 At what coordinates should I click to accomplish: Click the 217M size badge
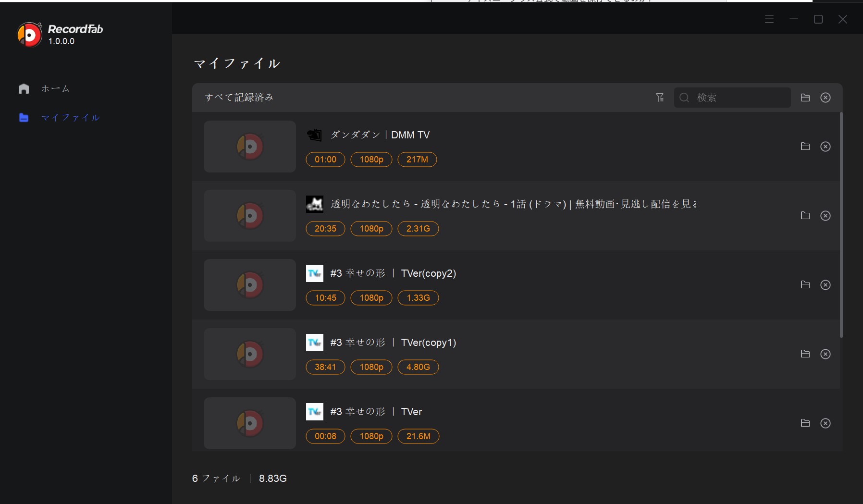coord(417,160)
